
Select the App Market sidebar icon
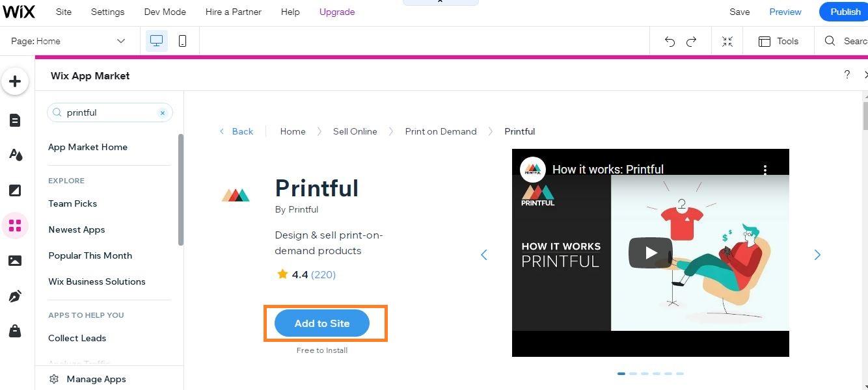tap(15, 226)
